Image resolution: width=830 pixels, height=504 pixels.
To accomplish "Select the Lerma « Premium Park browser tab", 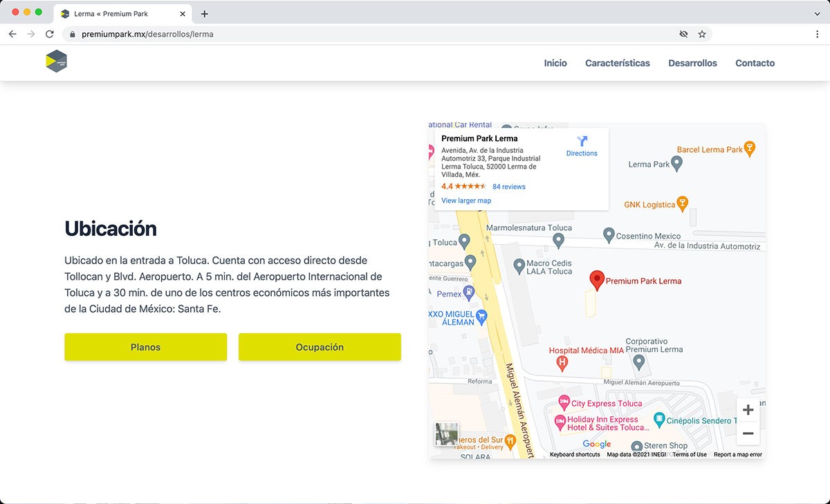I will coord(122,14).
